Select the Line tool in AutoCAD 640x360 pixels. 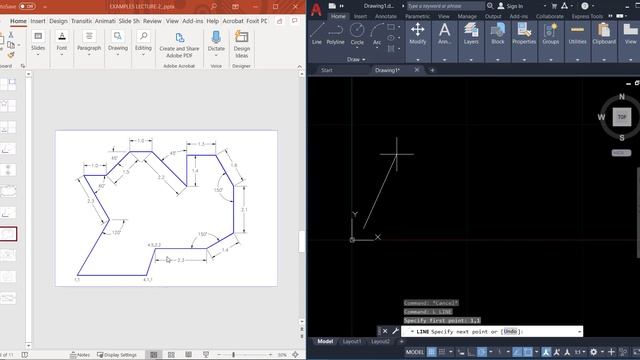317,33
